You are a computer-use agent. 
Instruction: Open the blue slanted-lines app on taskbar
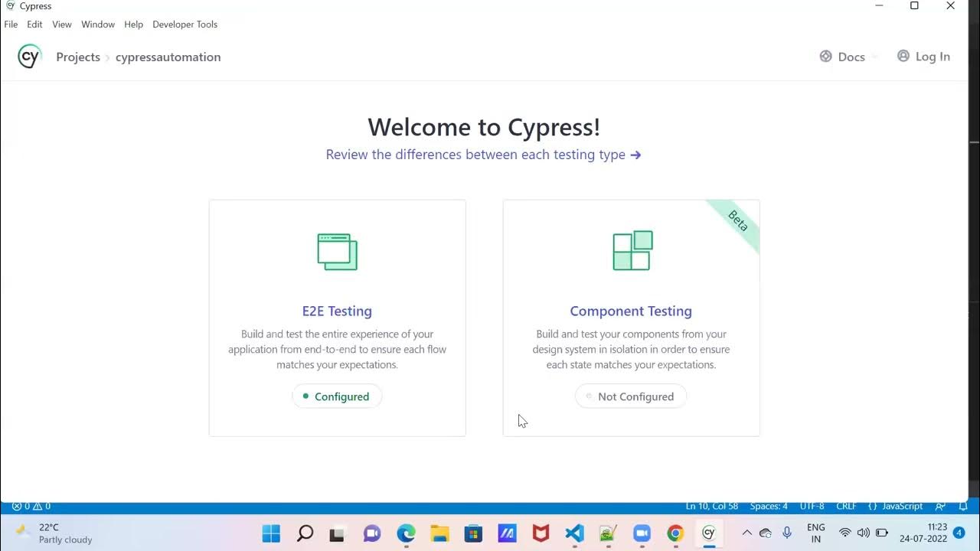point(507,533)
